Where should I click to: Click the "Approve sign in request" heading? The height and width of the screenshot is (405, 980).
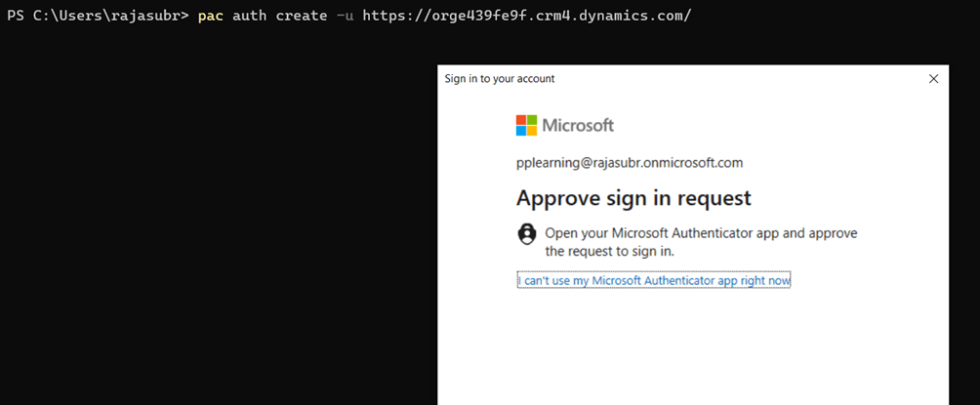[633, 198]
